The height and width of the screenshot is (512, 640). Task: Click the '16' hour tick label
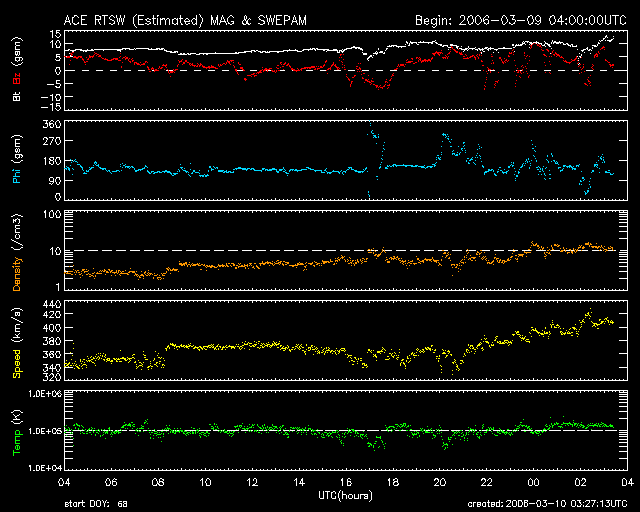[346, 482]
